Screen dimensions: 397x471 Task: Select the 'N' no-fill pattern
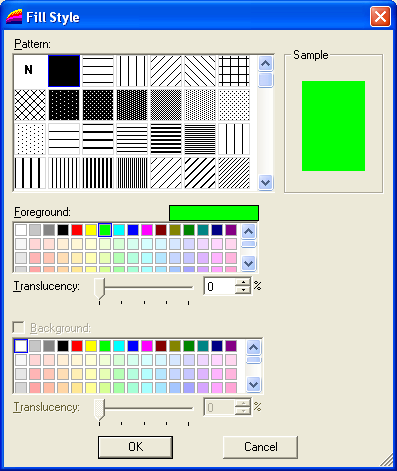click(x=30, y=71)
